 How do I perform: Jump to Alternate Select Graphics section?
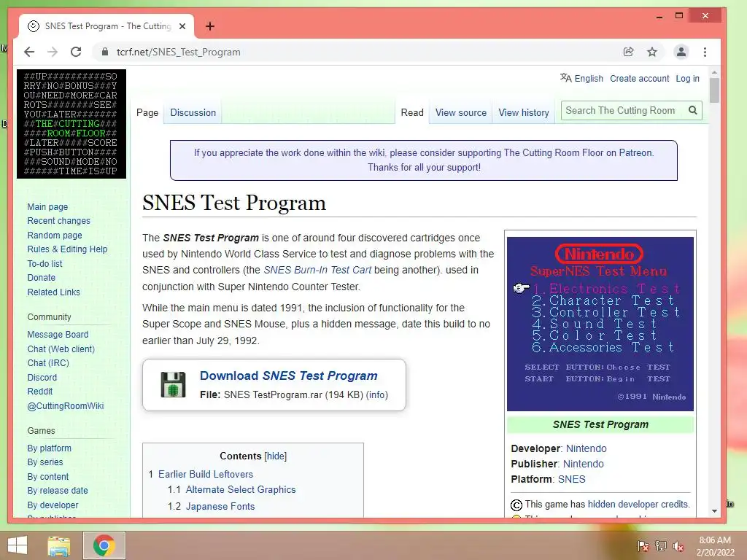(x=241, y=489)
